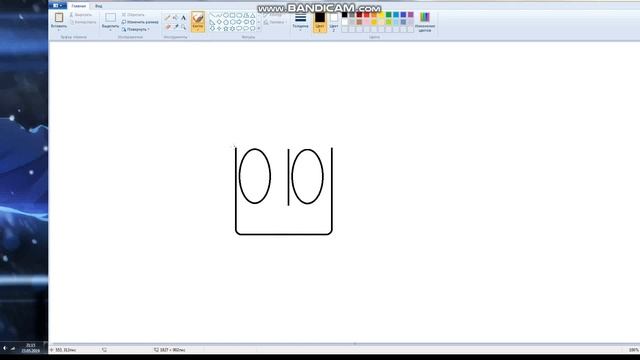
Task: Activate the Цвет 2 background color
Action: (x=334, y=22)
